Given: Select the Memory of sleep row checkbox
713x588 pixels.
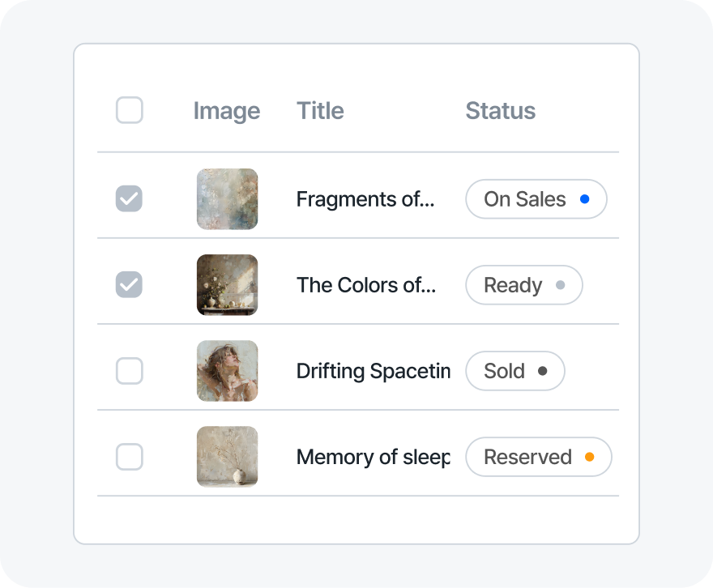Looking at the screenshot, I should pos(130,457).
